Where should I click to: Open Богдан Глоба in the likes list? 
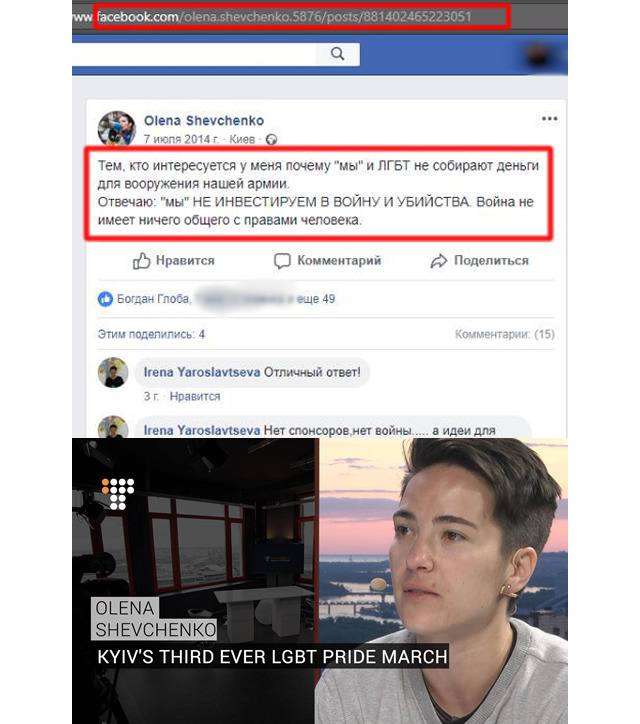coord(153,299)
